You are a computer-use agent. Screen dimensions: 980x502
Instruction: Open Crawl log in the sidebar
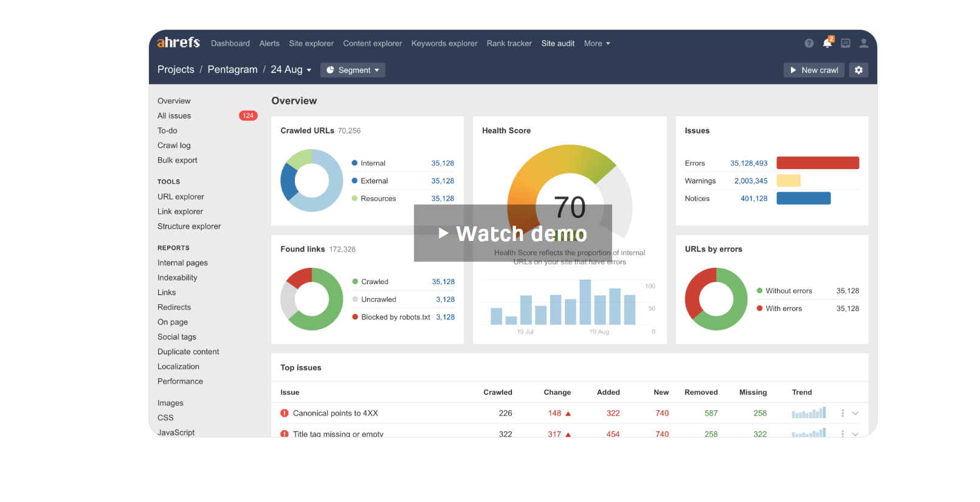coord(174,145)
